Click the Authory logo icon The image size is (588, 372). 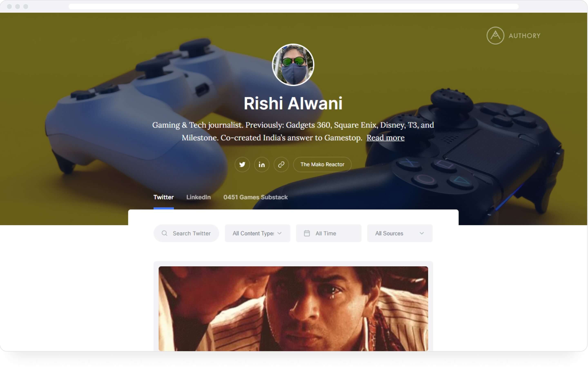pos(495,35)
